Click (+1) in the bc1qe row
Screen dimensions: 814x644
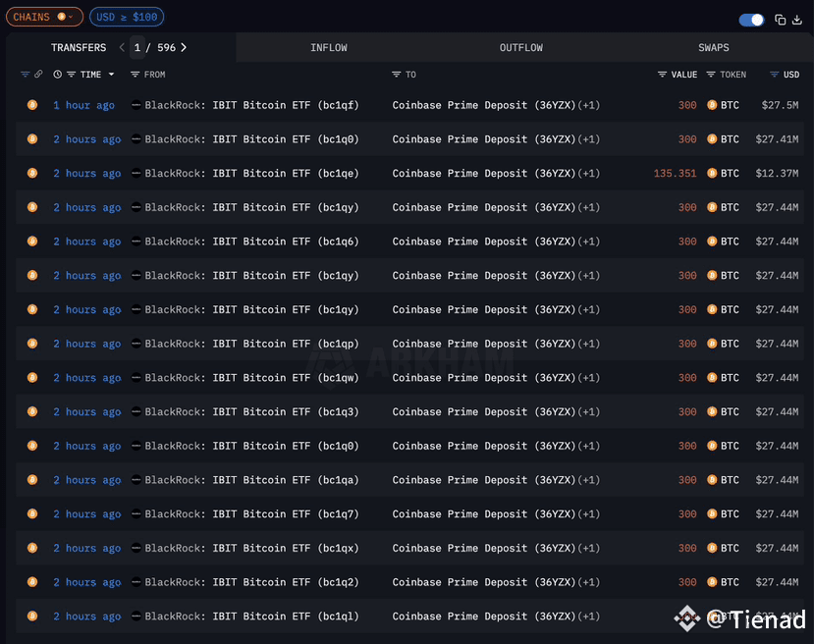click(589, 174)
